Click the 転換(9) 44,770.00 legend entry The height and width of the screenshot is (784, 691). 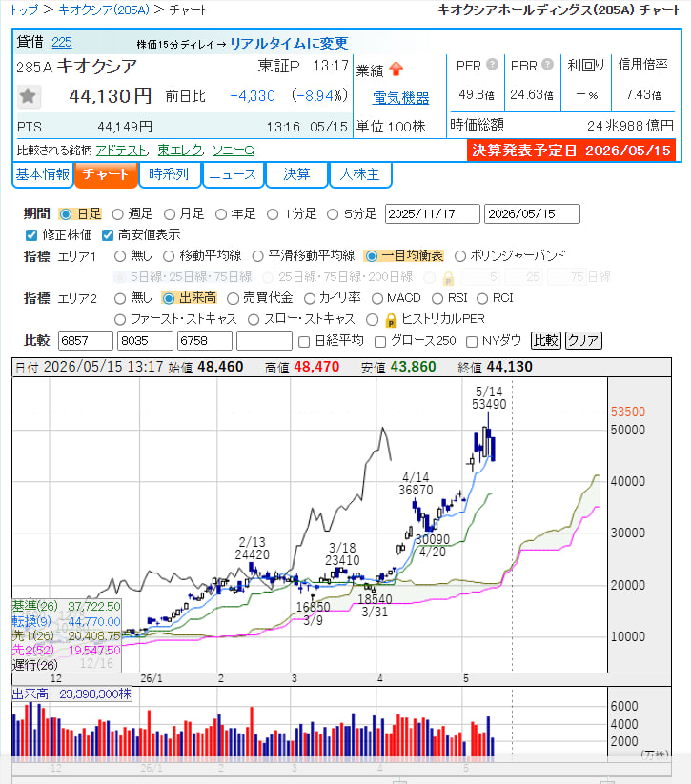[x=66, y=621]
